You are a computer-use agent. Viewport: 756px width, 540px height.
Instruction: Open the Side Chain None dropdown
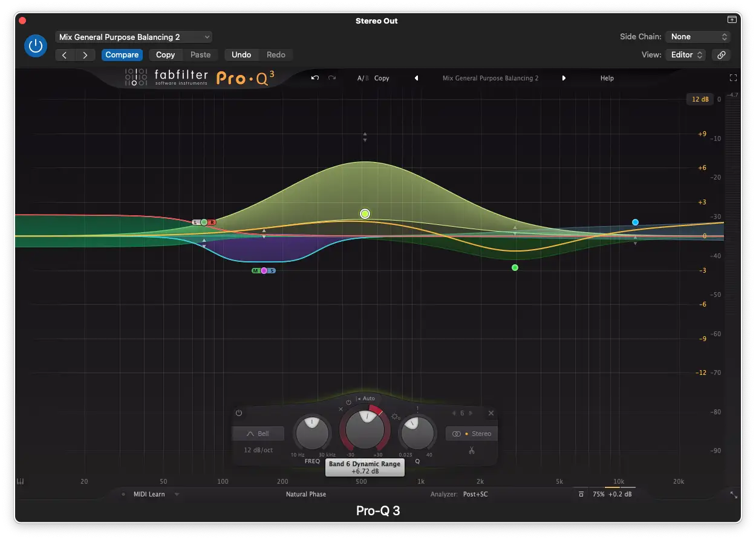(698, 37)
